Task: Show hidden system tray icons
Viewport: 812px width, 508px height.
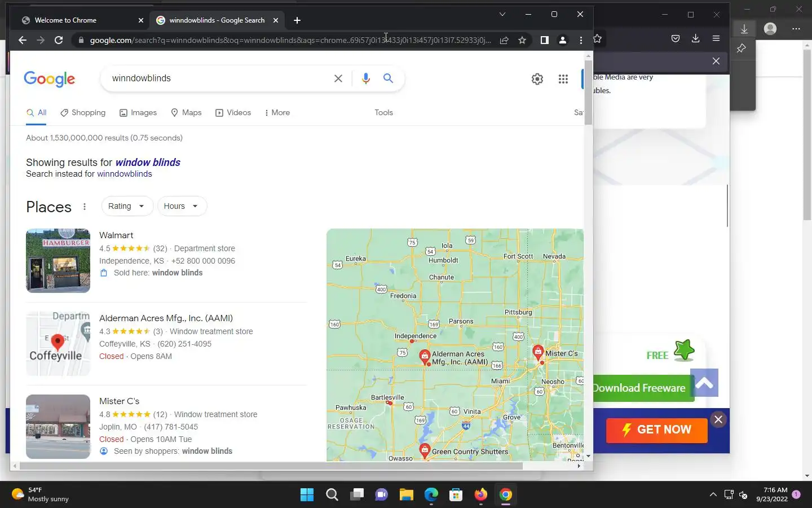Action: pyautogui.click(x=713, y=494)
